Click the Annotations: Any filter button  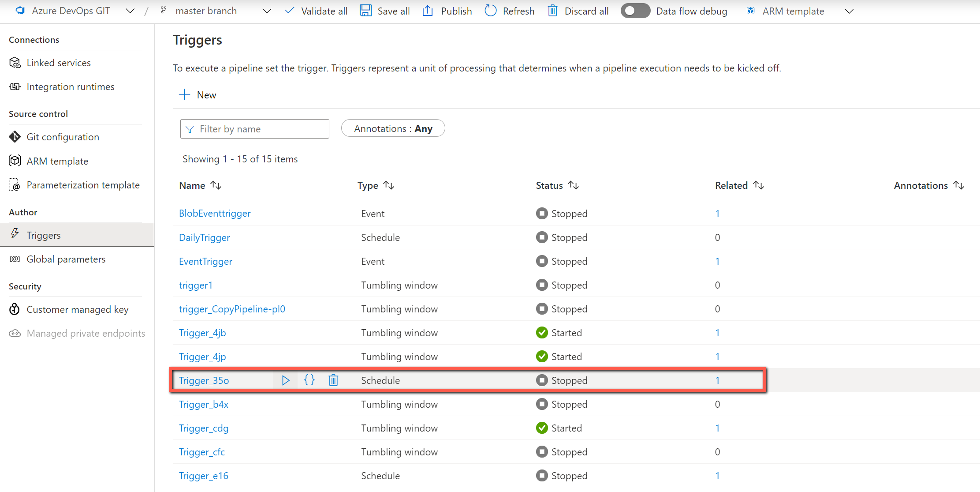391,129
